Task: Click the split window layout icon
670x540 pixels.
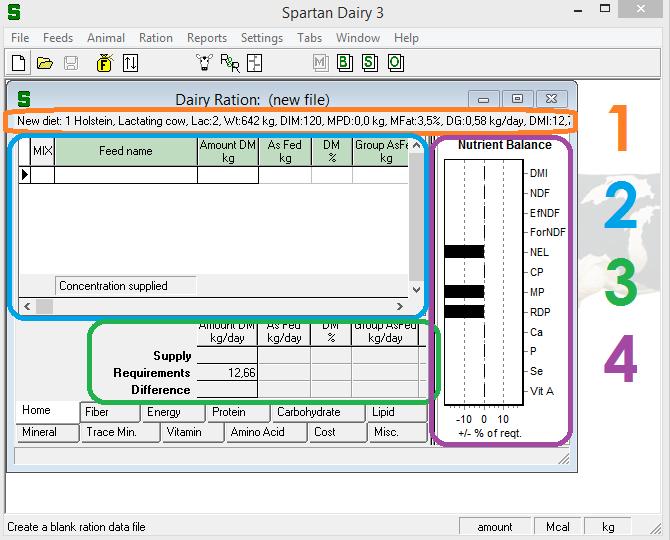Action: tap(255, 63)
